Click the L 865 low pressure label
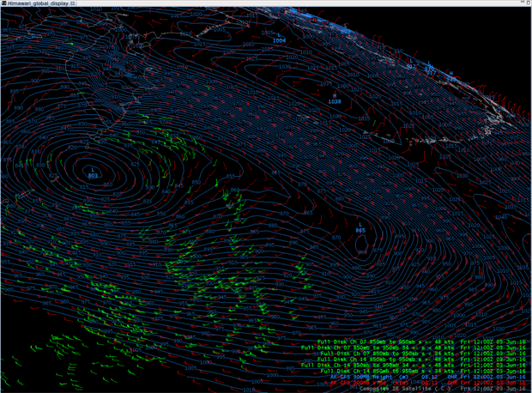The width and height of the screenshot is (532, 393). [x=360, y=227]
